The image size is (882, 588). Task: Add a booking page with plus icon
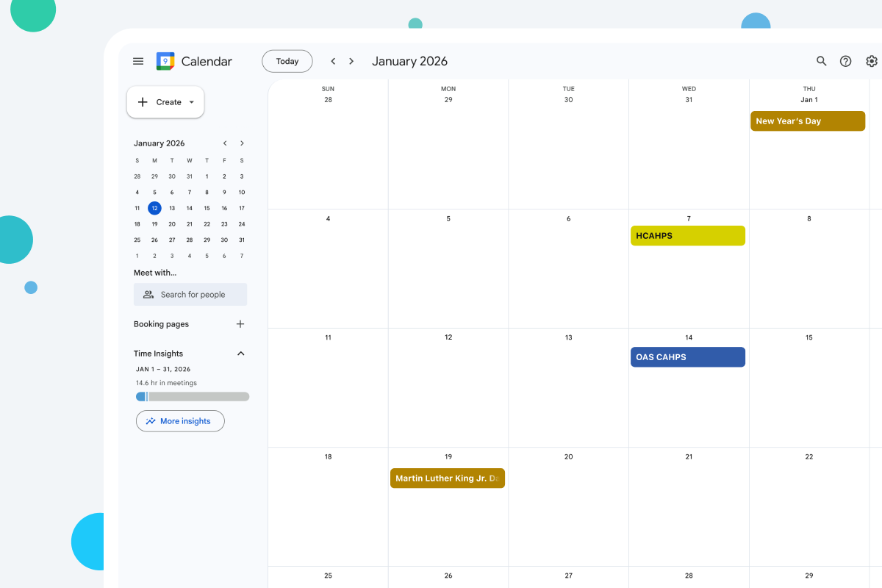coord(240,324)
